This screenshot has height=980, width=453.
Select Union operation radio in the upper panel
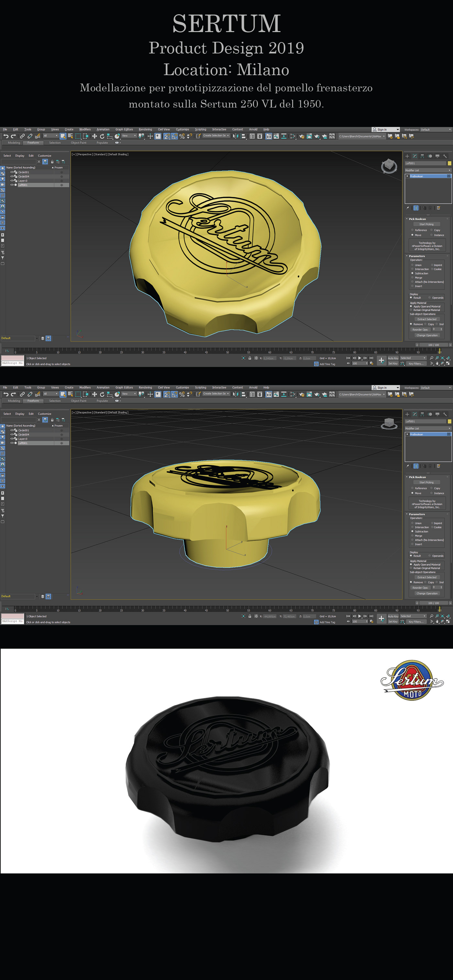pyautogui.click(x=412, y=265)
